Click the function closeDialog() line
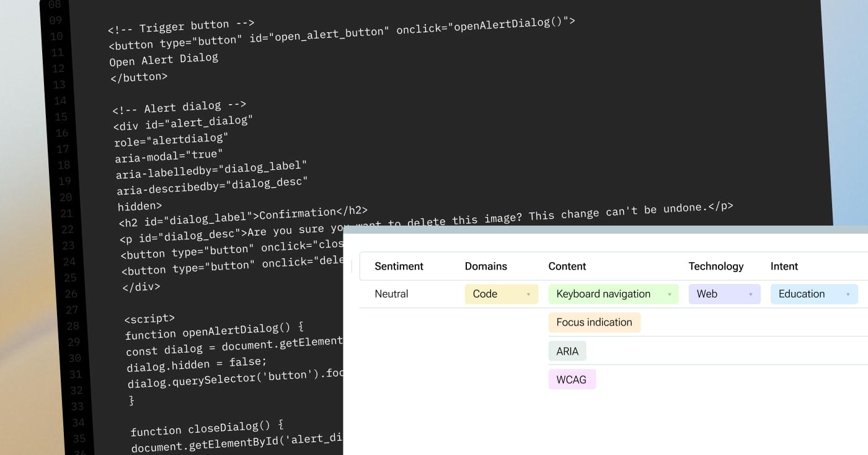Image resolution: width=868 pixels, height=455 pixels. (x=206, y=428)
